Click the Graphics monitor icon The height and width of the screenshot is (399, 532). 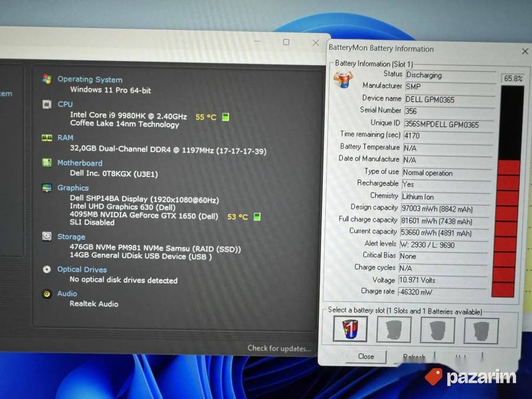point(47,187)
